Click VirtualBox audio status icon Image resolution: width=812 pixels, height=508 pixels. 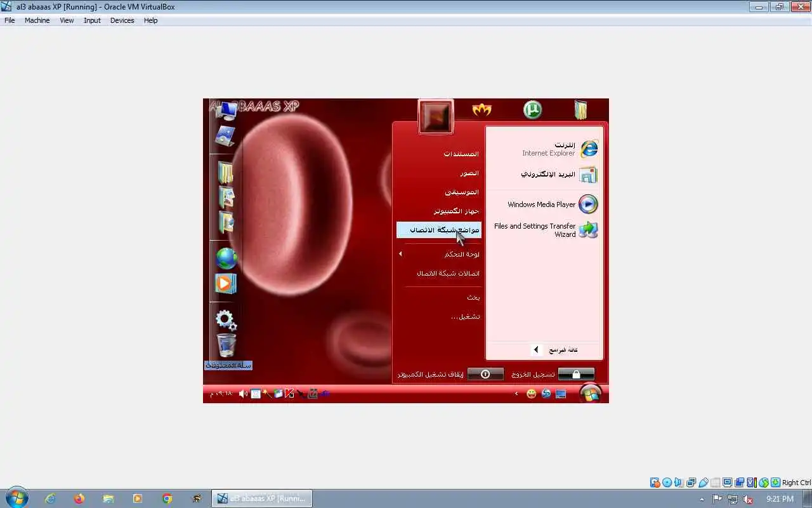pos(679,483)
